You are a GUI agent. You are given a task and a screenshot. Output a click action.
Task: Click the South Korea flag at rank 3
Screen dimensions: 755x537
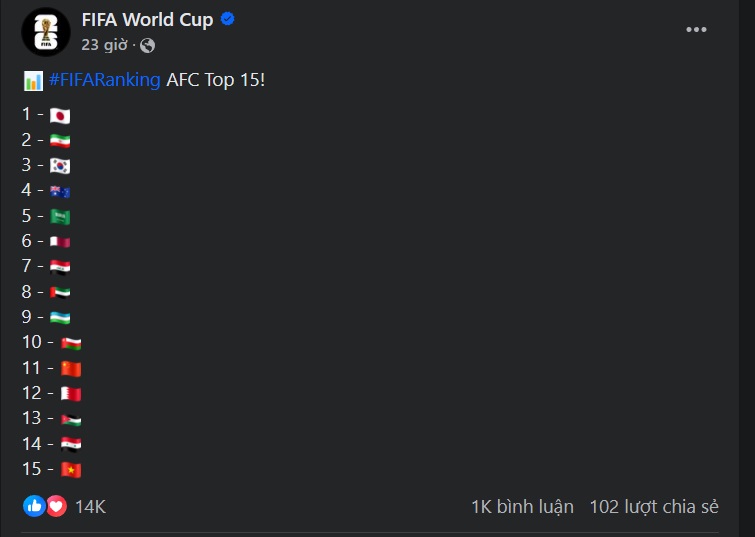60,166
